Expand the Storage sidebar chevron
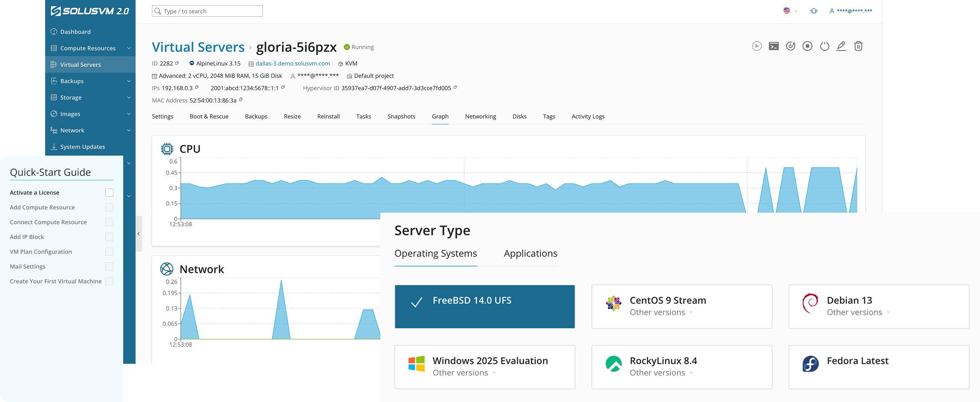980x402 pixels. click(129, 98)
